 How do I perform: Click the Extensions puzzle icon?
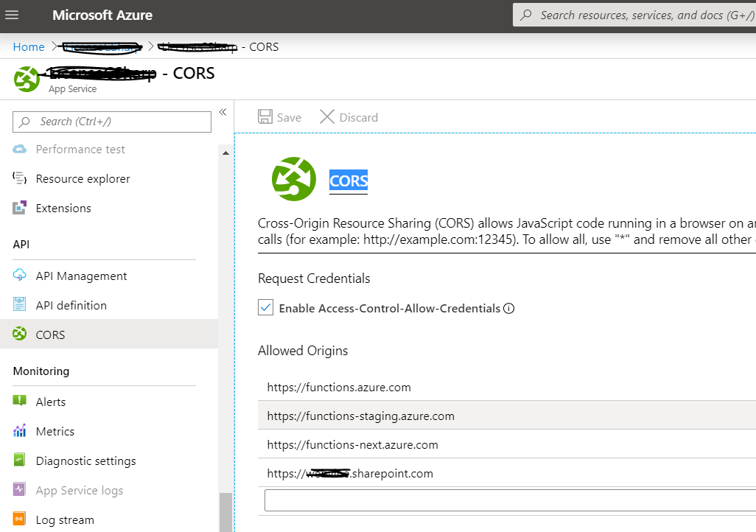click(x=20, y=208)
